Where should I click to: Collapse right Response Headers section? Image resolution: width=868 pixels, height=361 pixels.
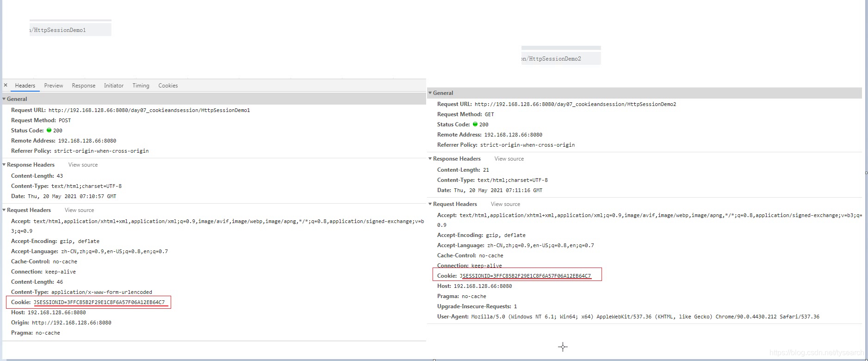pos(430,159)
